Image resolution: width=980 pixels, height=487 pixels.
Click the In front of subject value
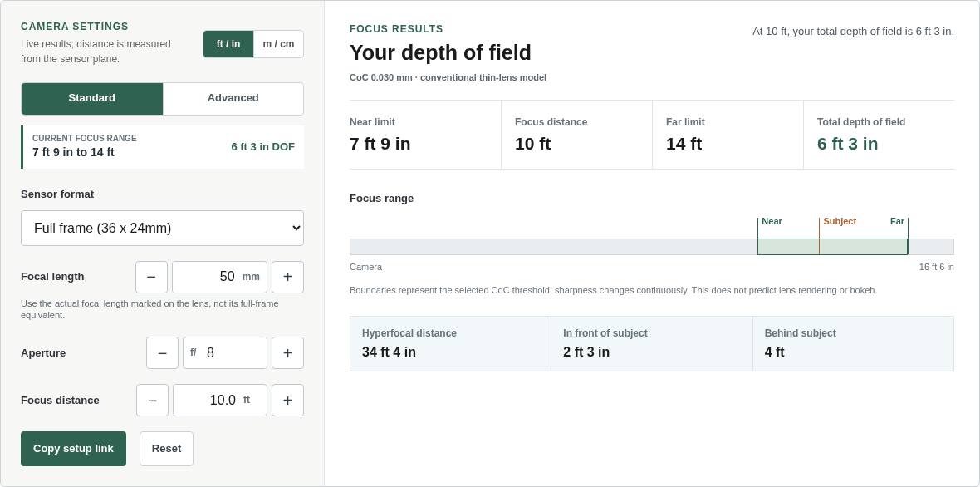click(586, 352)
